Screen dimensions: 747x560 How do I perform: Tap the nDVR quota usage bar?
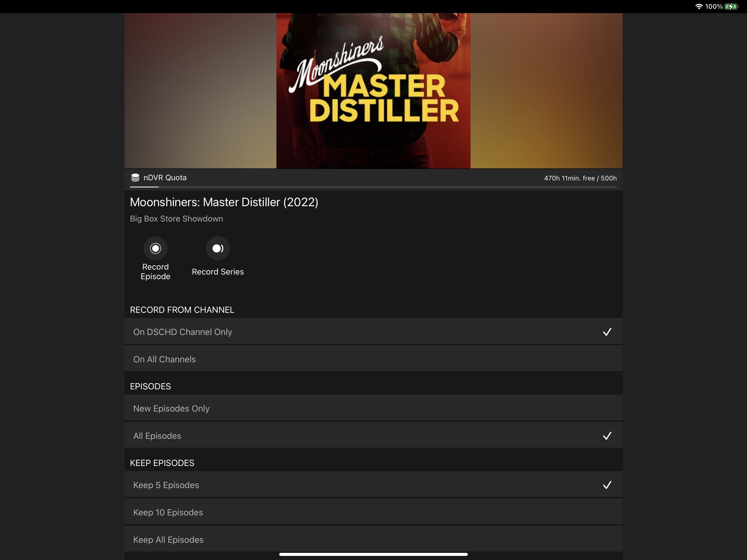click(373, 187)
